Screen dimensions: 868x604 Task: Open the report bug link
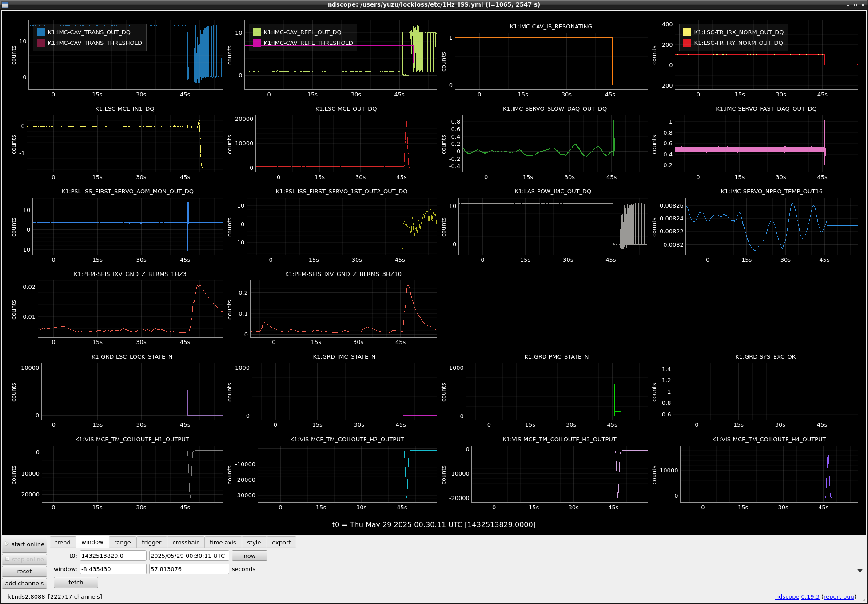(839, 596)
